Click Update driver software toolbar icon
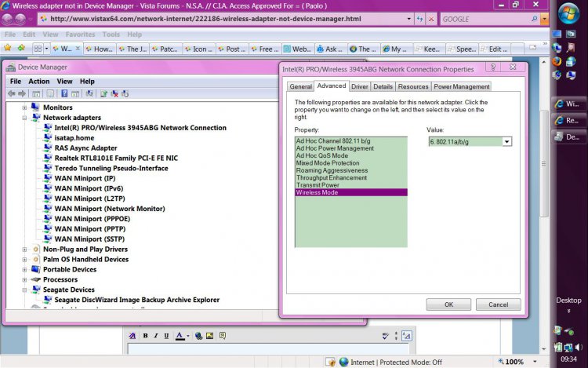 click(x=103, y=94)
